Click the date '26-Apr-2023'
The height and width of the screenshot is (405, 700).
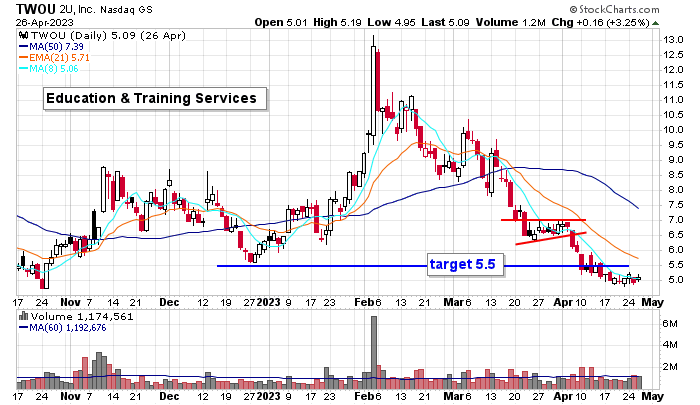(x=45, y=22)
